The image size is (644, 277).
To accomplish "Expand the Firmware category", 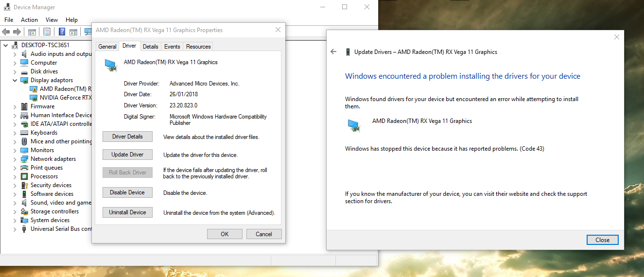I will click(x=15, y=106).
